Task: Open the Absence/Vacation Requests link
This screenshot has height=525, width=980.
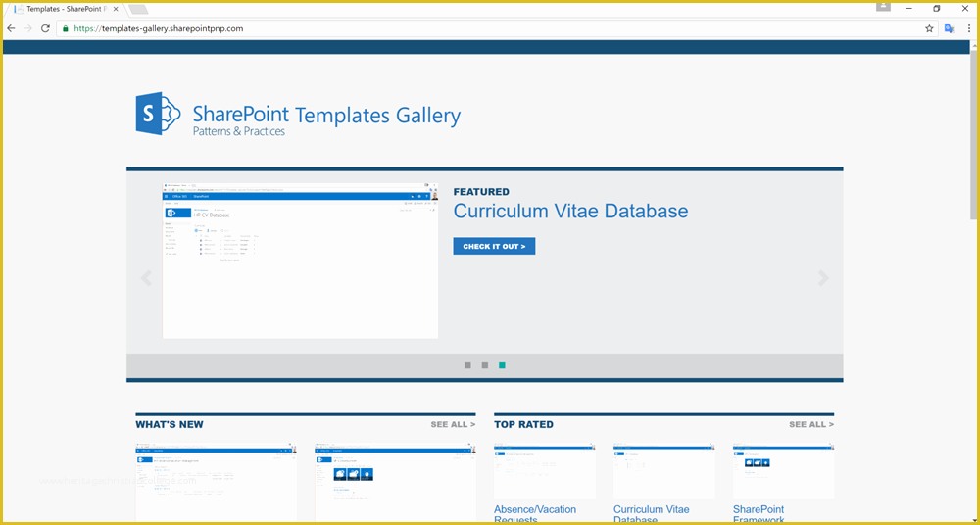Action: 535,514
